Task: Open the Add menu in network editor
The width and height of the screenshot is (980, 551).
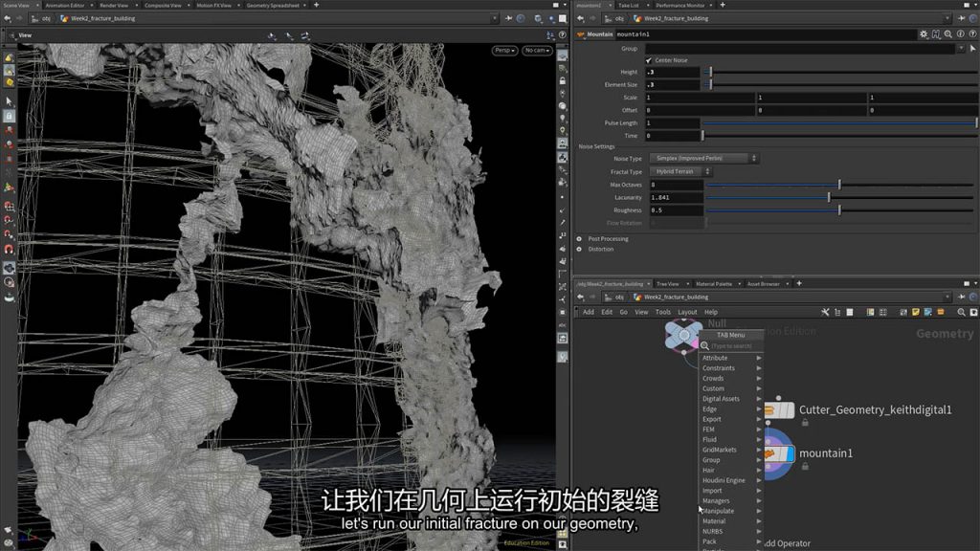Action: [x=589, y=312]
